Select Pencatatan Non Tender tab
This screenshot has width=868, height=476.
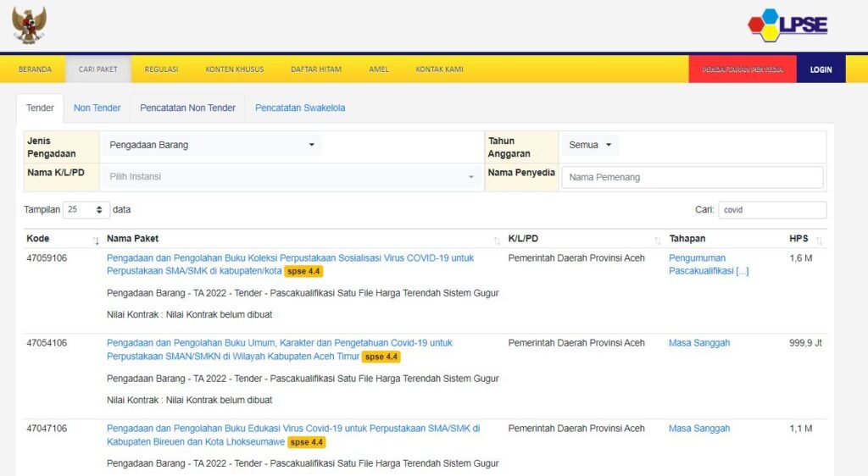pyautogui.click(x=187, y=108)
